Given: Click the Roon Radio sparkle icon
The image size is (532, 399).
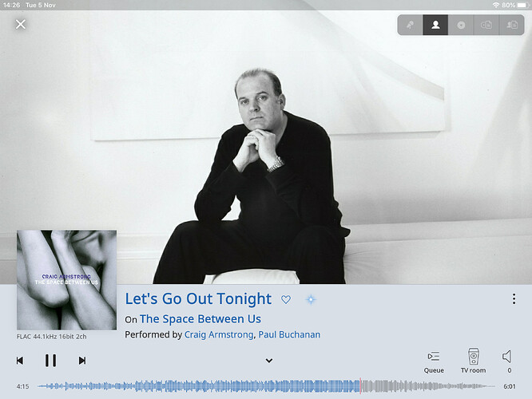Looking at the screenshot, I should click(x=311, y=299).
